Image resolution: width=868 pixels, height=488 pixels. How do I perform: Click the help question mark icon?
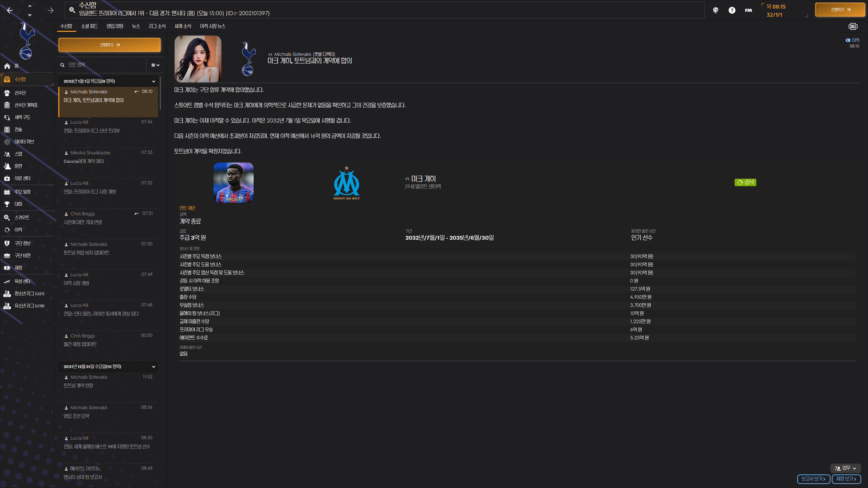731,10
